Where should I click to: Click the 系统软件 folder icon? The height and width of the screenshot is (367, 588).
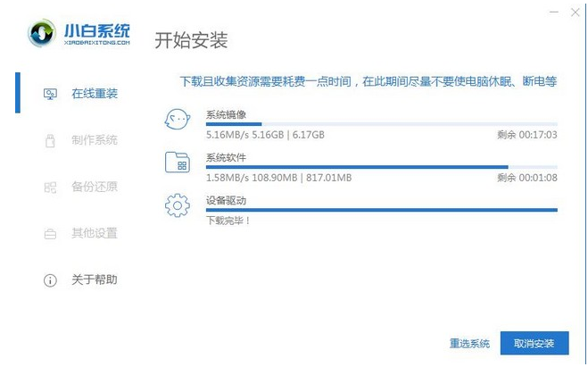178,163
